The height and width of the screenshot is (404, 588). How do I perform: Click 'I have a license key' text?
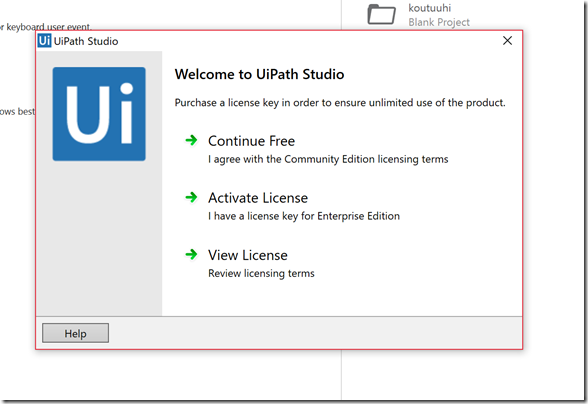click(304, 216)
